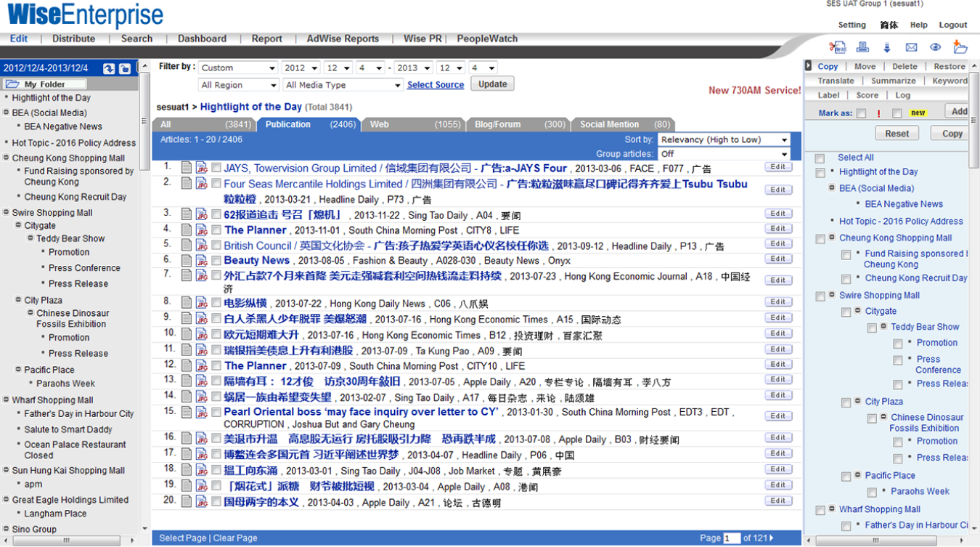Click the page number input field

click(x=731, y=538)
